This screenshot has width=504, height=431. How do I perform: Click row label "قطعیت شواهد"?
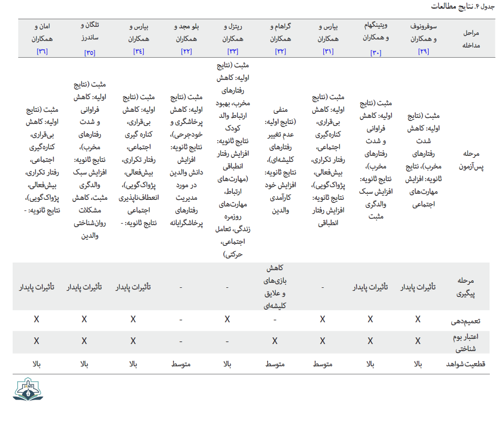pyautogui.click(x=466, y=364)
